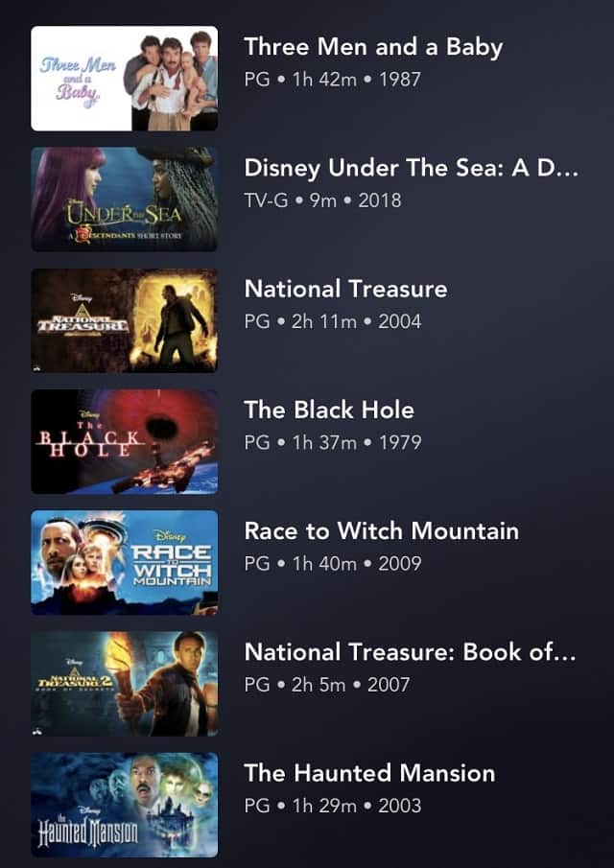Click the PG 1h 37m 1979 details line

point(332,442)
